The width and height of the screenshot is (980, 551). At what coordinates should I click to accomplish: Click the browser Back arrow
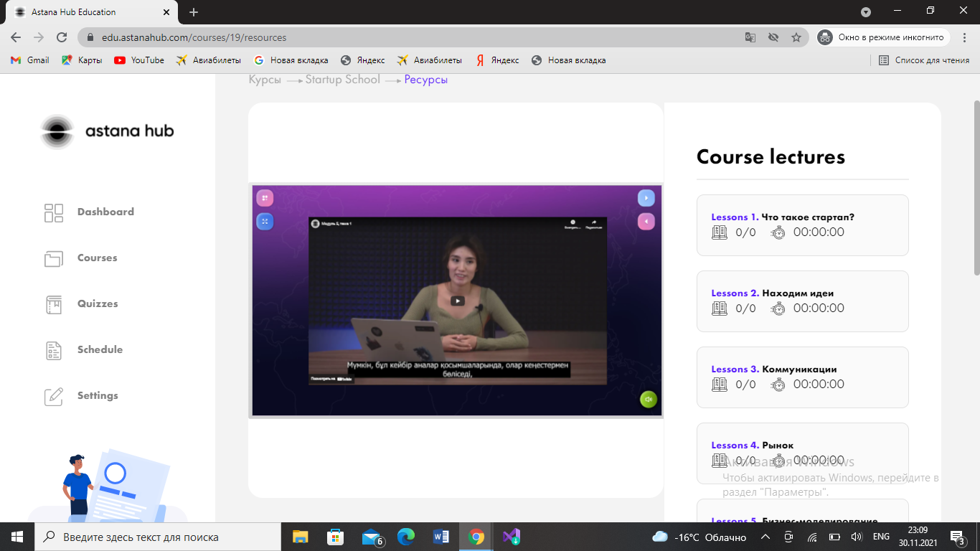point(16,37)
